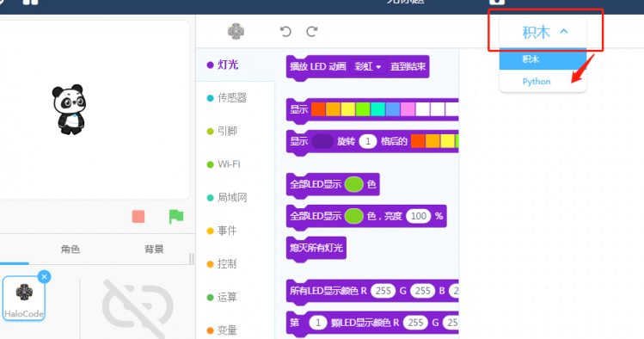
Task: Switch to the 背景 tab
Action: (154, 249)
